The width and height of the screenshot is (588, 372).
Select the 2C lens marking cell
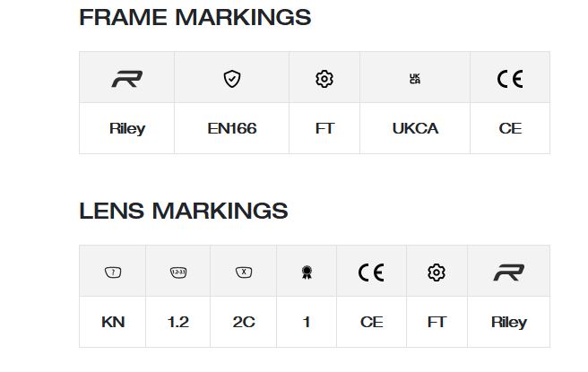pyautogui.click(x=244, y=322)
